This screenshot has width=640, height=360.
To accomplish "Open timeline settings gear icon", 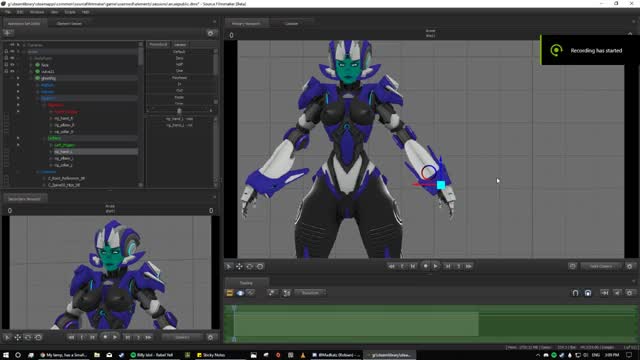I will pyautogui.click(x=629, y=293).
